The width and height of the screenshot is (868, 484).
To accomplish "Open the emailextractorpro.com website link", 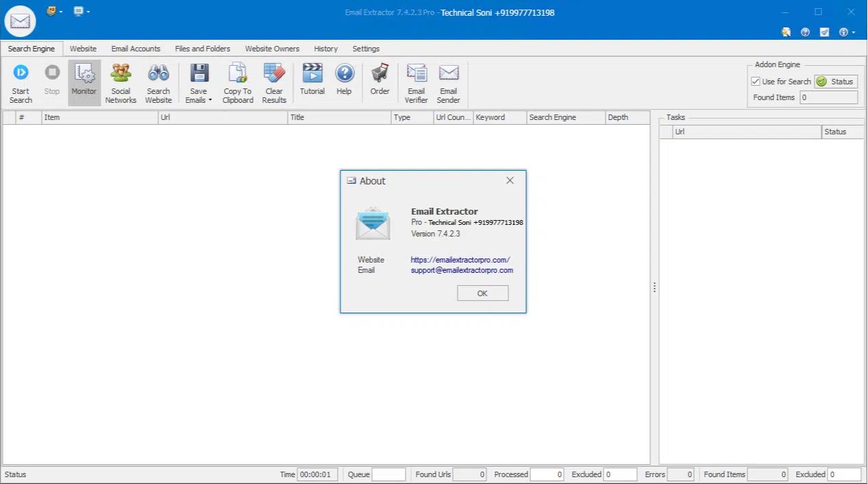I will 460,260.
